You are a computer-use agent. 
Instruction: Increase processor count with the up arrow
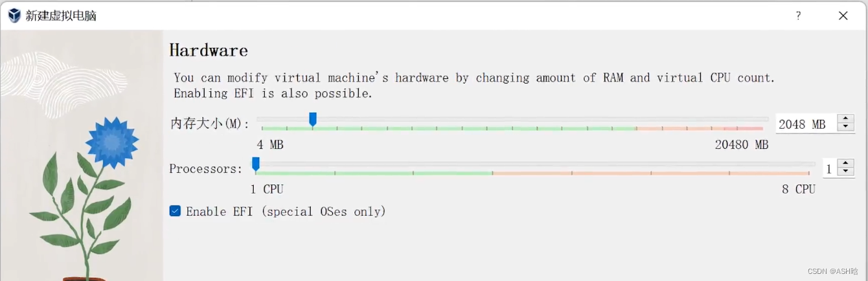pyautogui.click(x=845, y=164)
